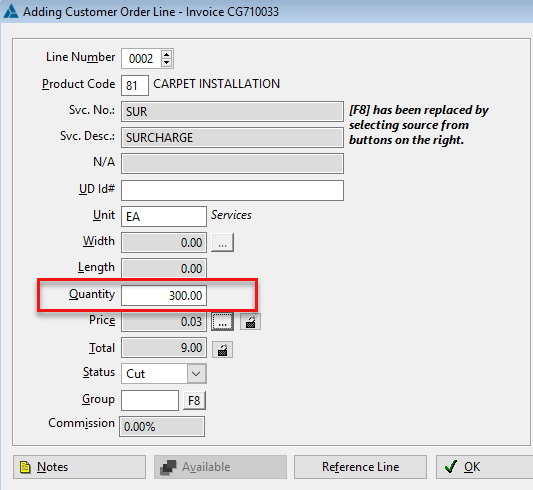Click the application logo in title bar
The height and width of the screenshot is (490, 533).
point(11,11)
